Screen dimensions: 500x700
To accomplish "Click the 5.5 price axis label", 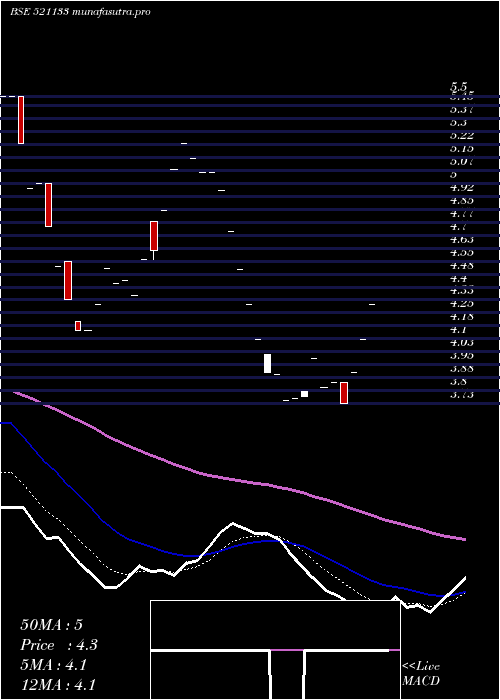I will click(458, 86).
